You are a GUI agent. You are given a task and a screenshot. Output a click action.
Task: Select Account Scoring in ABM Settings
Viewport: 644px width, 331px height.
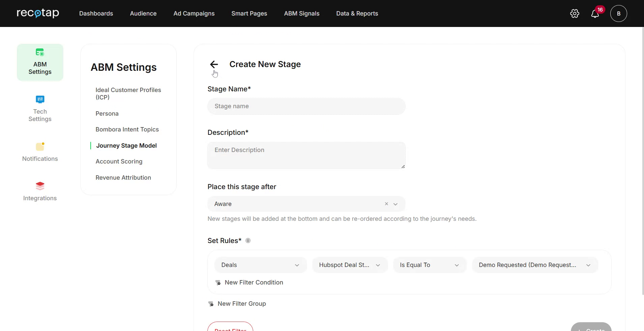pos(119,161)
